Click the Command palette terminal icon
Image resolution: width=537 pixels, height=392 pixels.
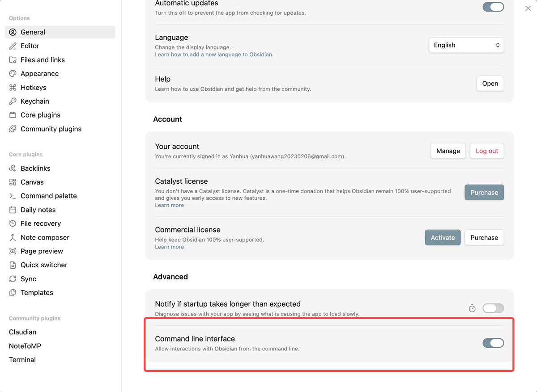pos(13,196)
